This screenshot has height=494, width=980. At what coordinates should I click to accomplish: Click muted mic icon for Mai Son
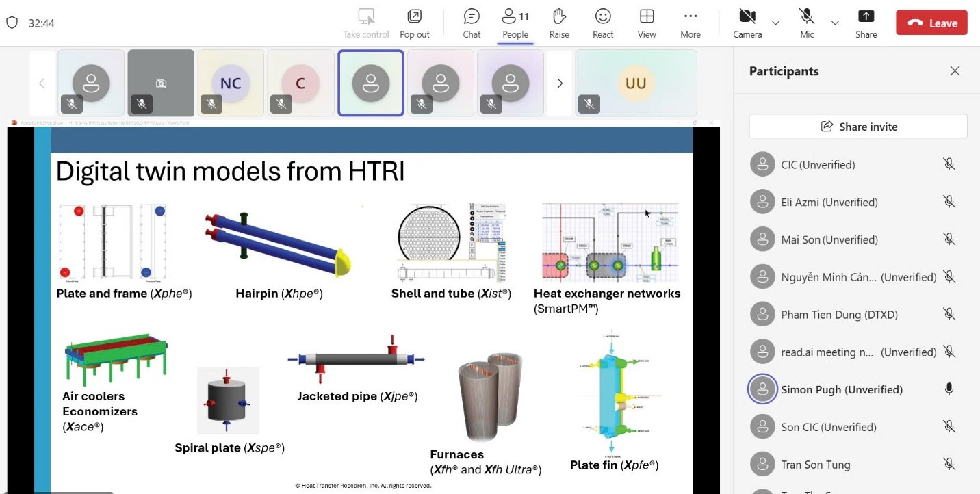pos(949,239)
